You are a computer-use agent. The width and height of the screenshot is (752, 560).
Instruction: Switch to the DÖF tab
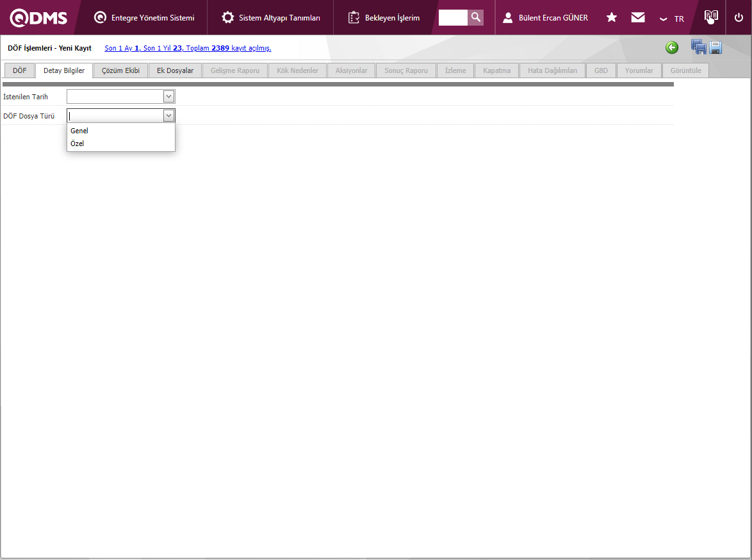click(20, 70)
